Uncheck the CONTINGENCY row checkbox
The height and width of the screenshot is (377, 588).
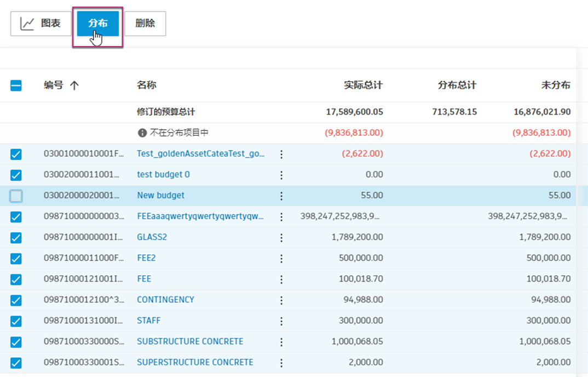point(16,300)
